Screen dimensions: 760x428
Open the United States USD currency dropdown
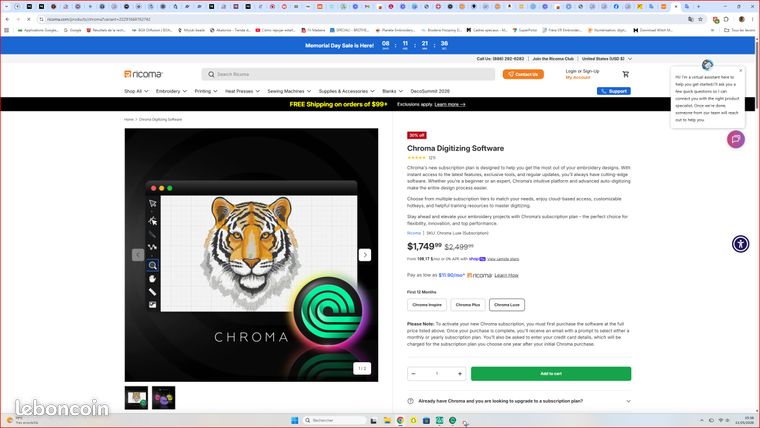pos(606,59)
